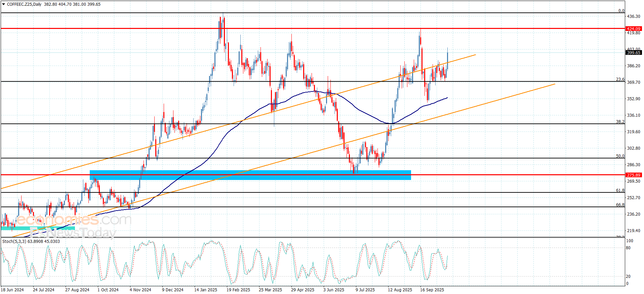Image resolution: width=644 pixels, height=294 pixels.
Task: Select the 16 Sep 2025 date marker
Action: coord(432,290)
